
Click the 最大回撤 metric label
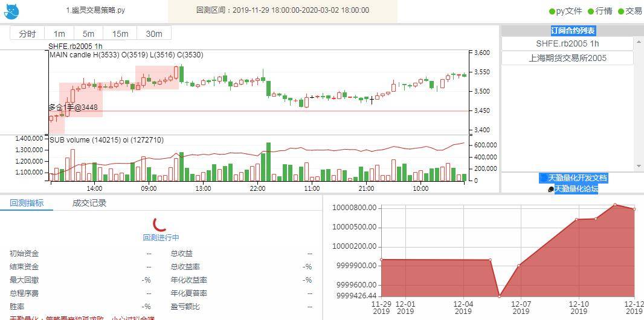[x=24, y=280]
